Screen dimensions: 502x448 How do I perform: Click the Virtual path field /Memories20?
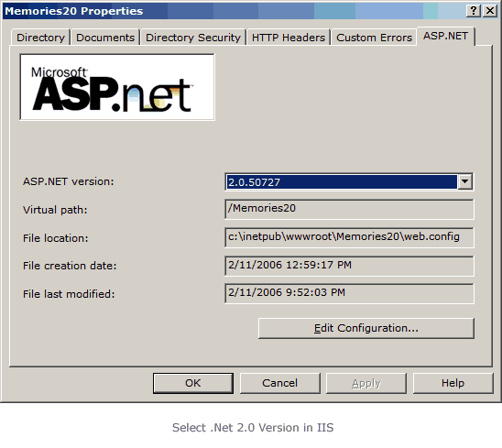click(349, 209)
